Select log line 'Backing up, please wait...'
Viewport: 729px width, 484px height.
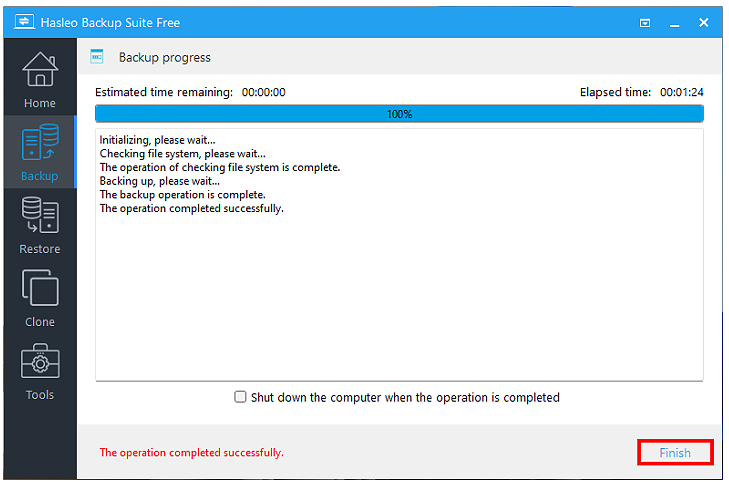tap(159, 181)
